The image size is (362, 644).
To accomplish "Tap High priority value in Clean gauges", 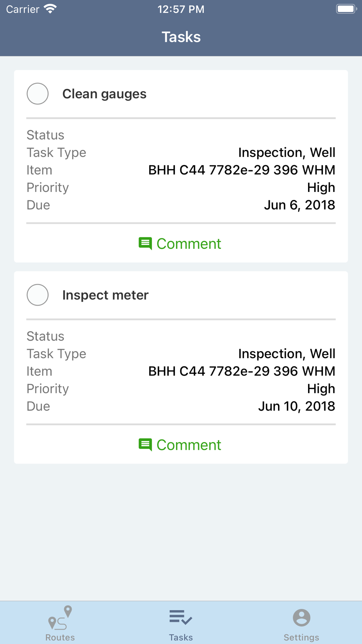I will click(321, 188).
